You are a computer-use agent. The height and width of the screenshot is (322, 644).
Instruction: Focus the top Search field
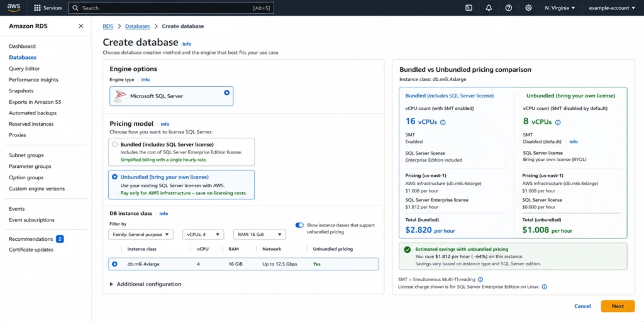[x=171, y=8]
